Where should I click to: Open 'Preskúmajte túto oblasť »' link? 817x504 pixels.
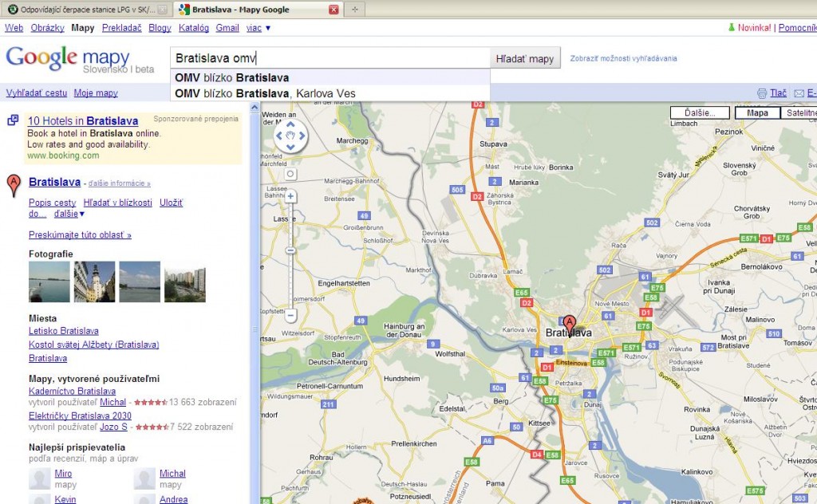tap(81, 234)
